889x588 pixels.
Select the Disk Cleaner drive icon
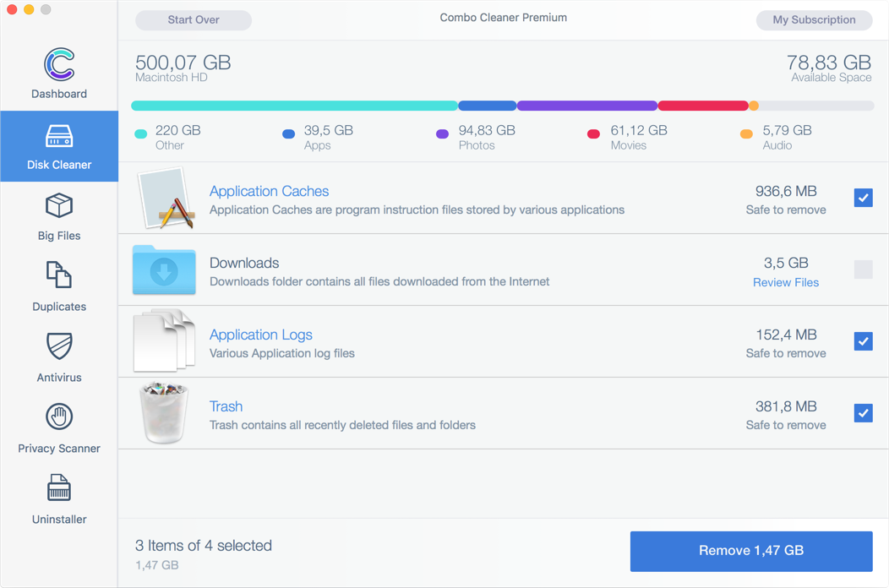(x=59, y=136)
